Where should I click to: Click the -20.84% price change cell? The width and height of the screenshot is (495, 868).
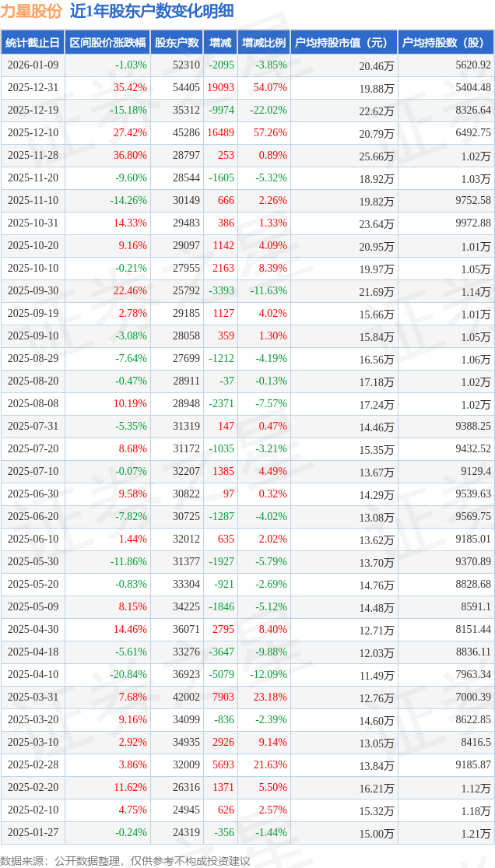coord(128,675)
